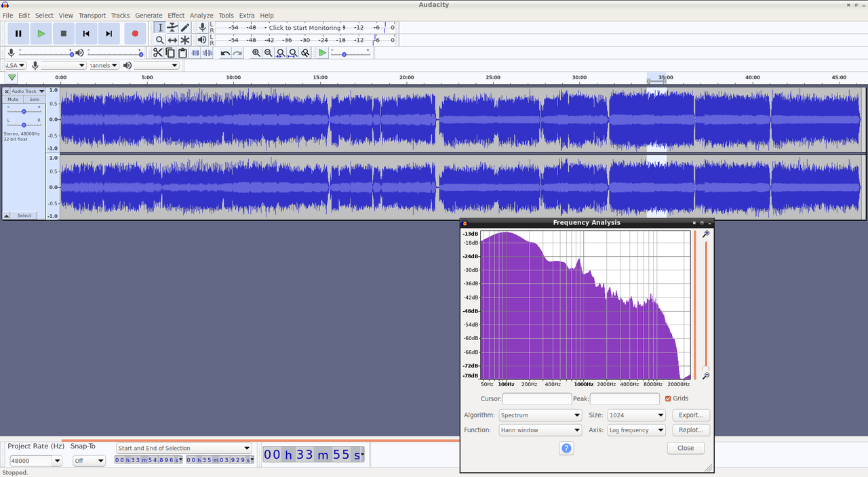The height and width of the screenshot is (477, 868).
Task: Open the Generate menu
Action: point(149,15)
